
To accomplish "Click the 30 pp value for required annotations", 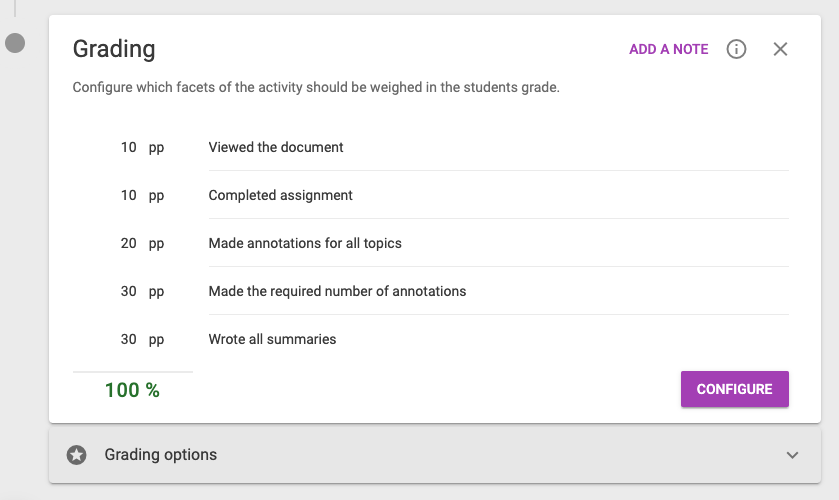I will (142, 292).
